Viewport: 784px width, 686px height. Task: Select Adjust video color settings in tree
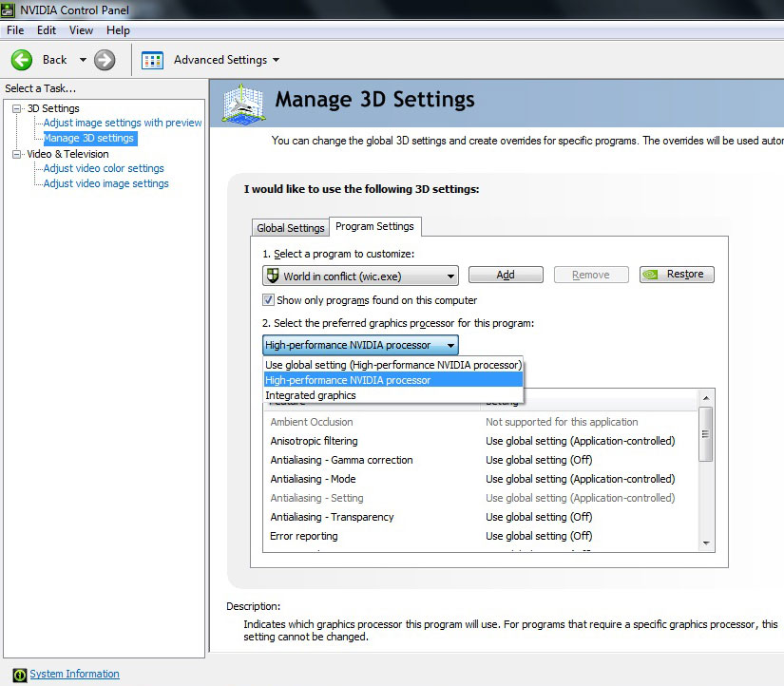coord(104,168)
